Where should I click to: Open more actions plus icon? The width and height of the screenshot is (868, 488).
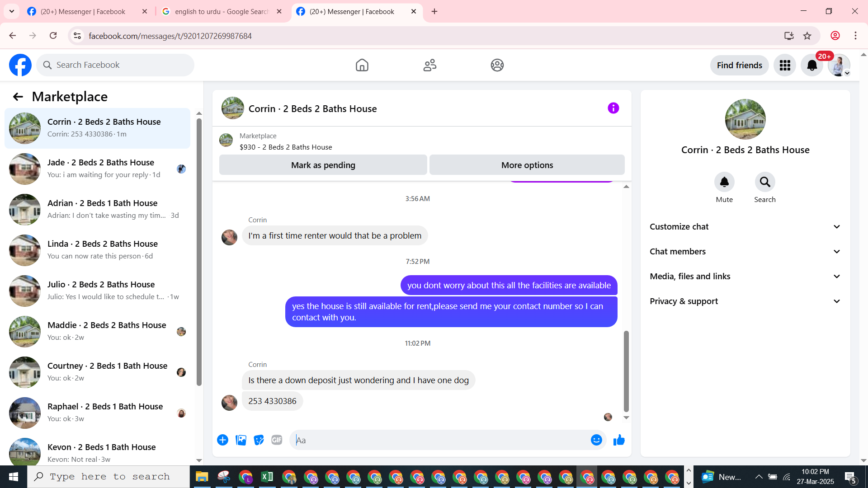click(x=222, y=440)
